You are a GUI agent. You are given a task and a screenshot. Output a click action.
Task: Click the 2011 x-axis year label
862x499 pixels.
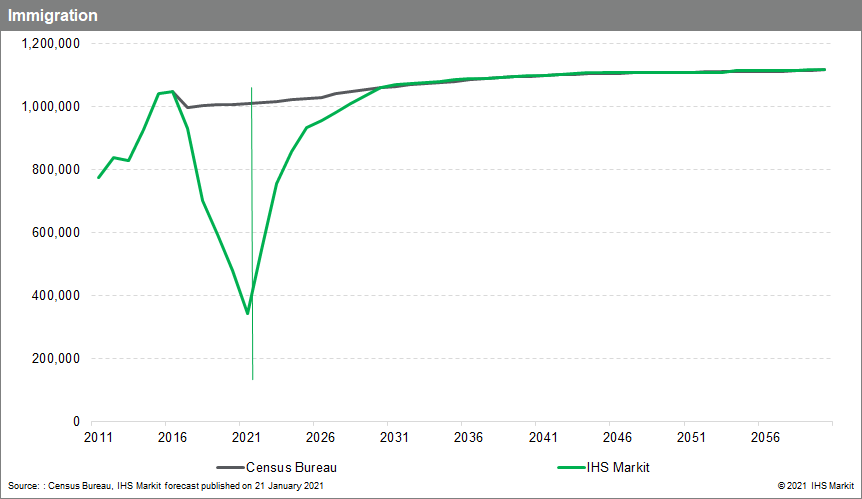coord(98,438)
